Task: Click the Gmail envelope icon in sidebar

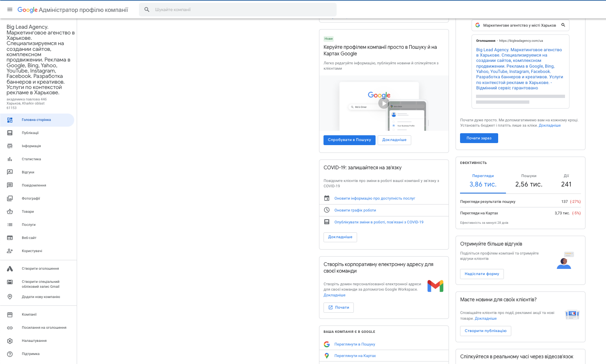Action: tap(10, 282)
